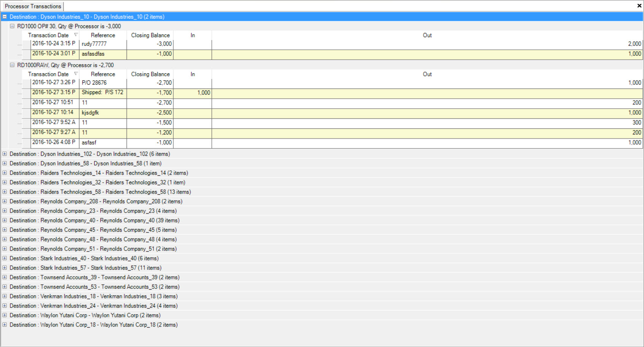Viewport: 644px width, 347px height.
Task: Select the kjsdgfk reference cell
Action: pos(103,113)
